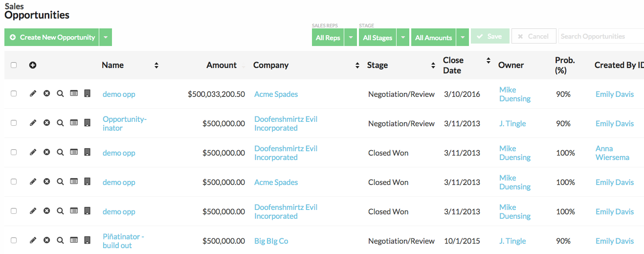Expand the Create New Opportunity arrow menu
Viewport: 644px width, 254px height.
coord(106,37)
